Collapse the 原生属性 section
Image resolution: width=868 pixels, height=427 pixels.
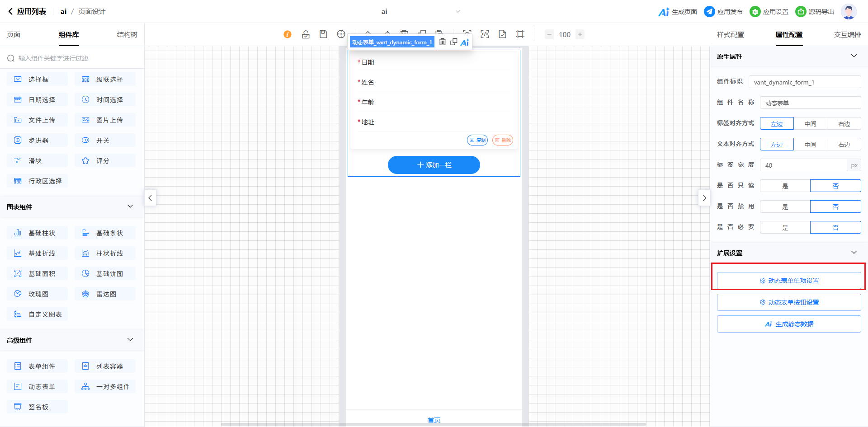point(854,56)
